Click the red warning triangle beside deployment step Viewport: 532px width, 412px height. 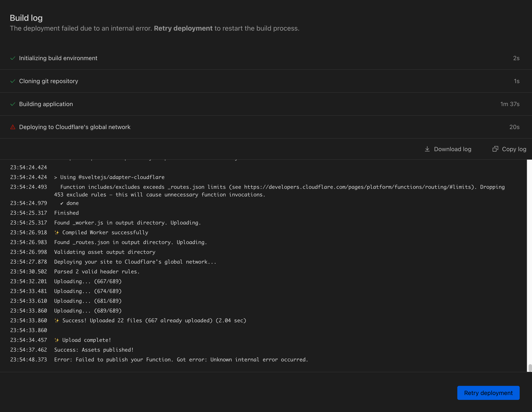pyautogui.click(x=13, y=127)
